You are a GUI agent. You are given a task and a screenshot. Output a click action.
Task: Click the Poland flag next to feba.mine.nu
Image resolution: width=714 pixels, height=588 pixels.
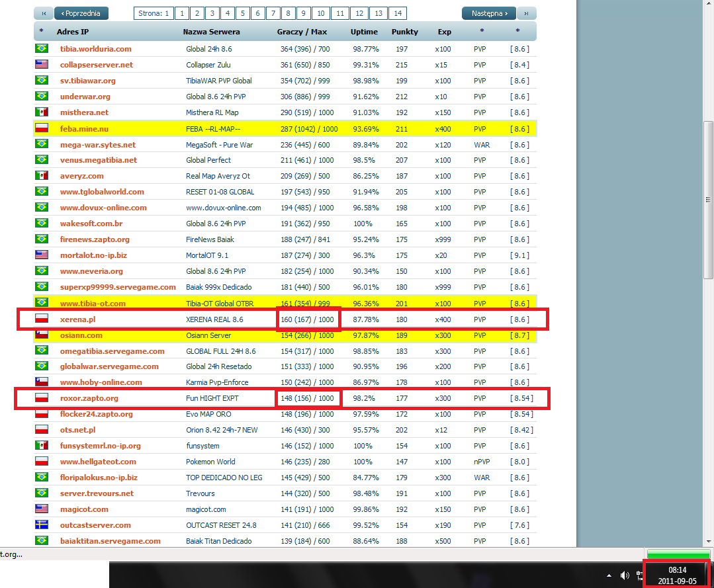(x=42, y=128)
